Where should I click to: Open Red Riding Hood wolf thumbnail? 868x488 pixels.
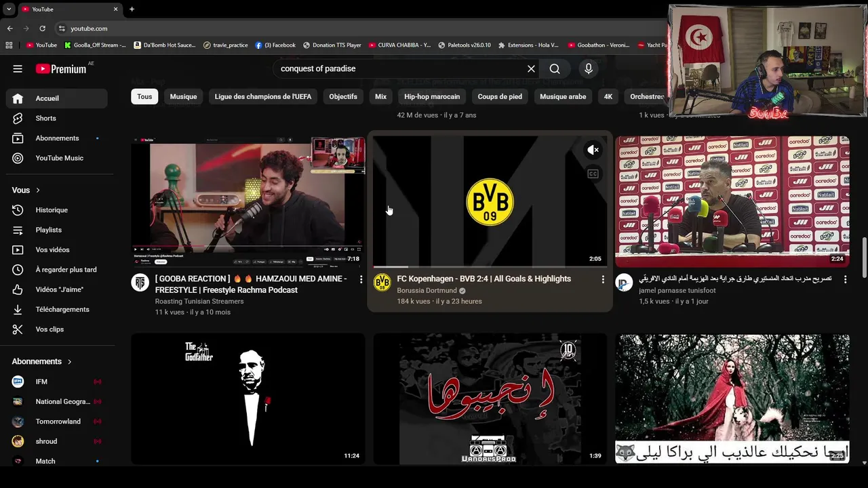(732, 399)
